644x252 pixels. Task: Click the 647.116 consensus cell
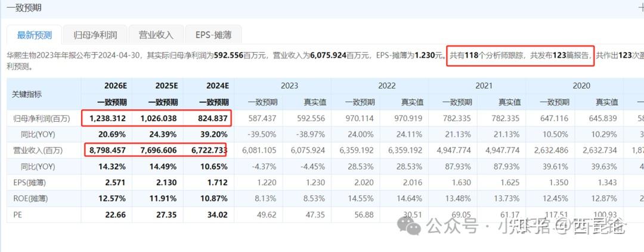click(554, 118)
